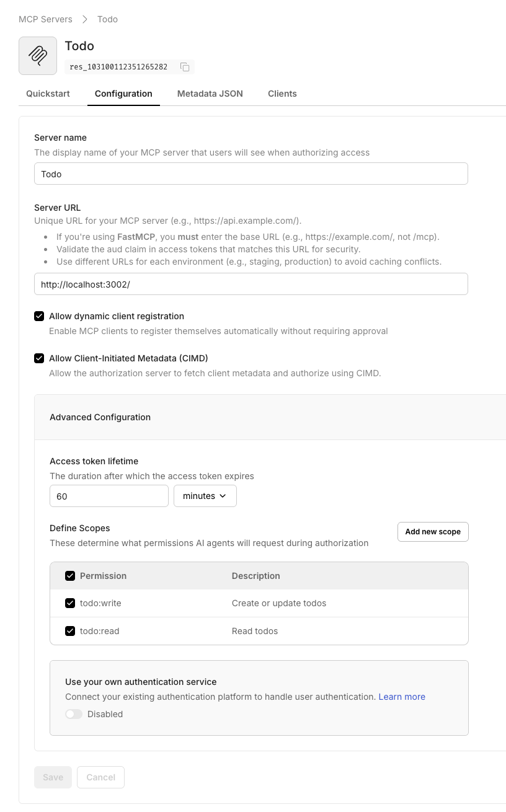Click the Server URL input field

point(251,284)
